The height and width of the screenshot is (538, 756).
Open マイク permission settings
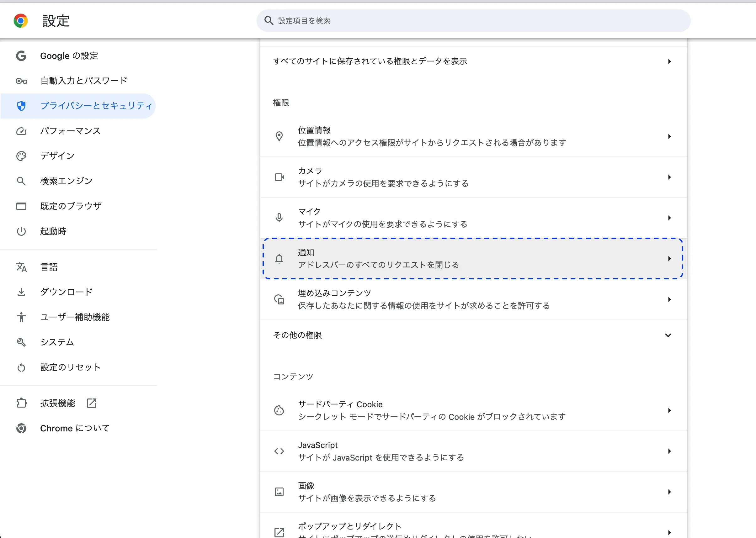tap(473, 218)
